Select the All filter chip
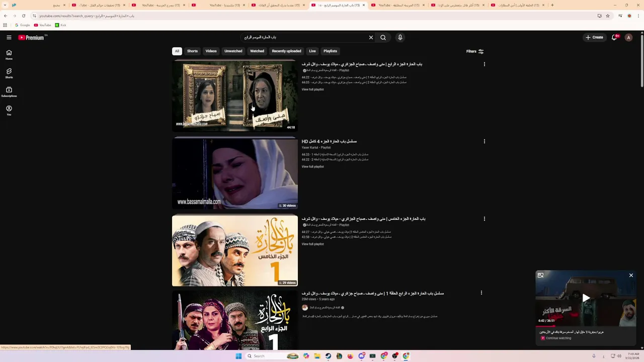 coord(177,51)
